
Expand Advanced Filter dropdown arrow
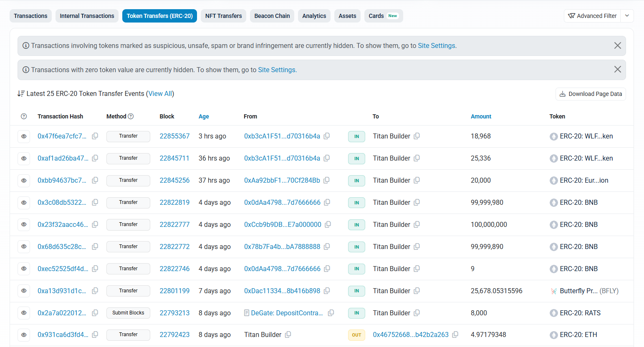627,16
